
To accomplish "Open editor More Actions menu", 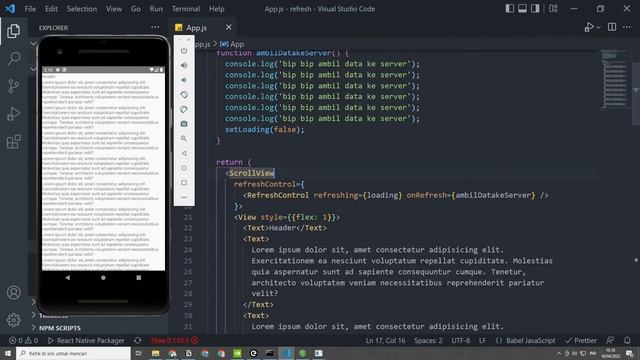I will click(x=627, y=27).
